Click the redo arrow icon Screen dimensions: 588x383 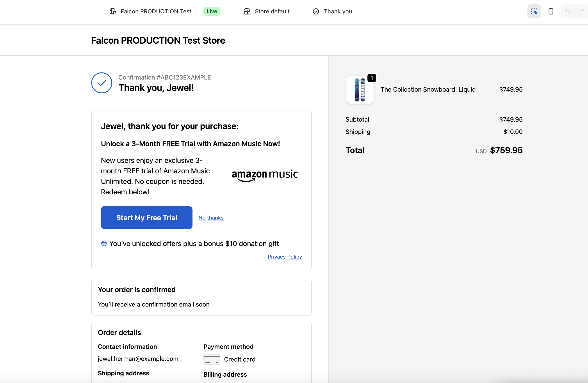pos(582,11)
